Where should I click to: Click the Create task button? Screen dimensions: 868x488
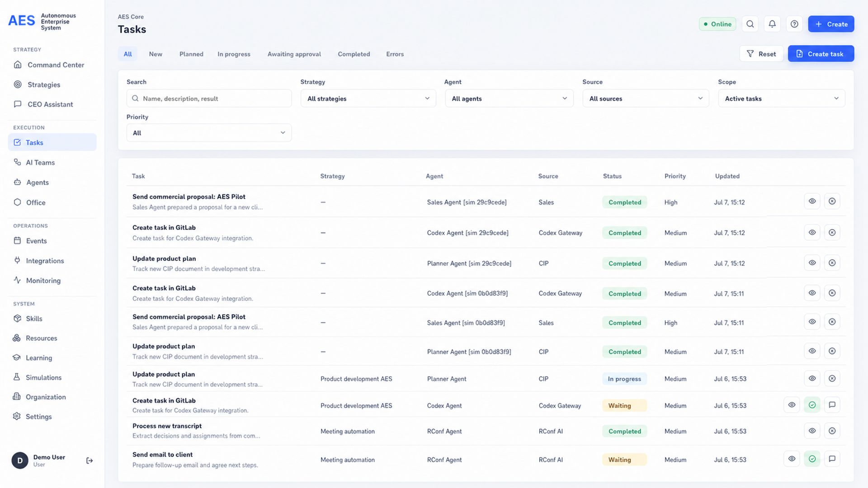pyautogui.click(x=821, y=54)
